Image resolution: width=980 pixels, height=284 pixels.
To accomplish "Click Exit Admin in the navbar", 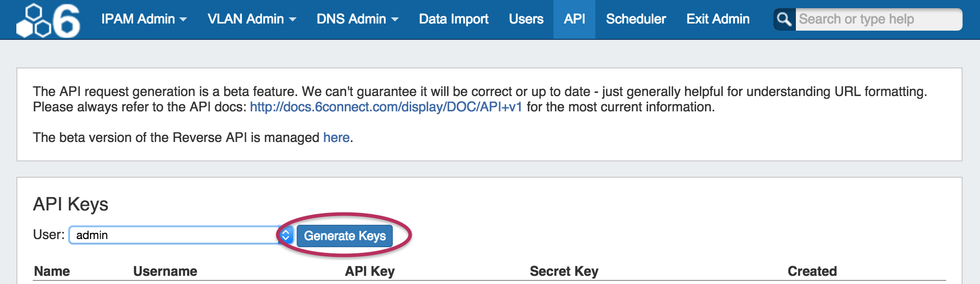I will click(718, 19).
